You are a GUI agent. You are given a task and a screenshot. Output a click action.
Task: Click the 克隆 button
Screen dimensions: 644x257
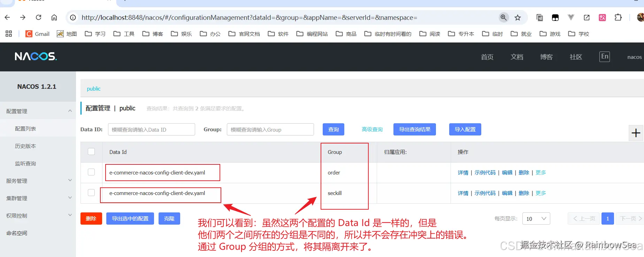(x=169, y=218)
